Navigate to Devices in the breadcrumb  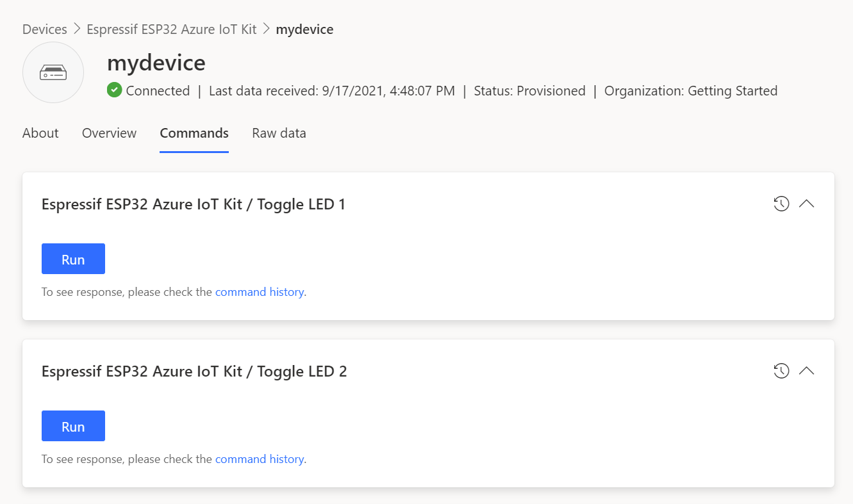(45, 29)
